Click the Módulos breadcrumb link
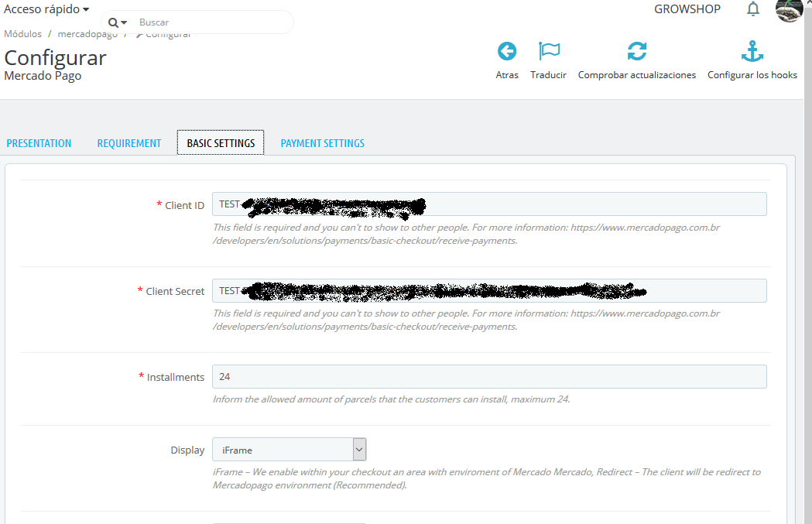This screenshot has height=524, width=812. point(22,33)
